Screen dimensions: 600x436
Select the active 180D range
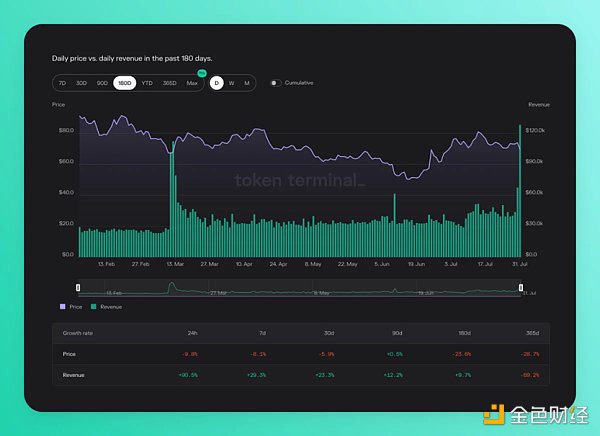click(x=124, y=83)
